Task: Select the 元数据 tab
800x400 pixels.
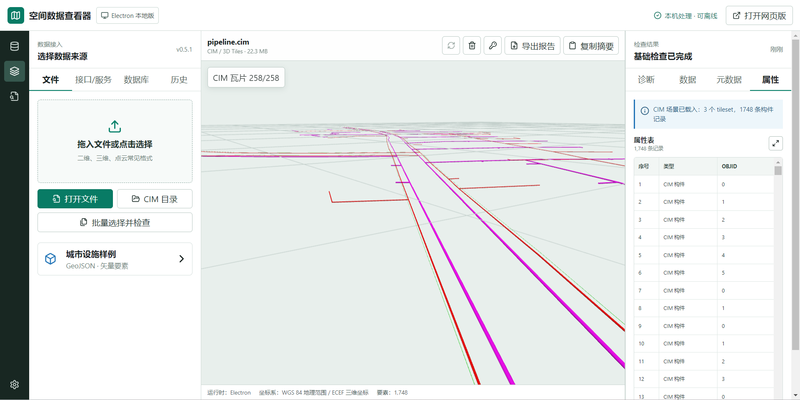Action: pos(729,80)
